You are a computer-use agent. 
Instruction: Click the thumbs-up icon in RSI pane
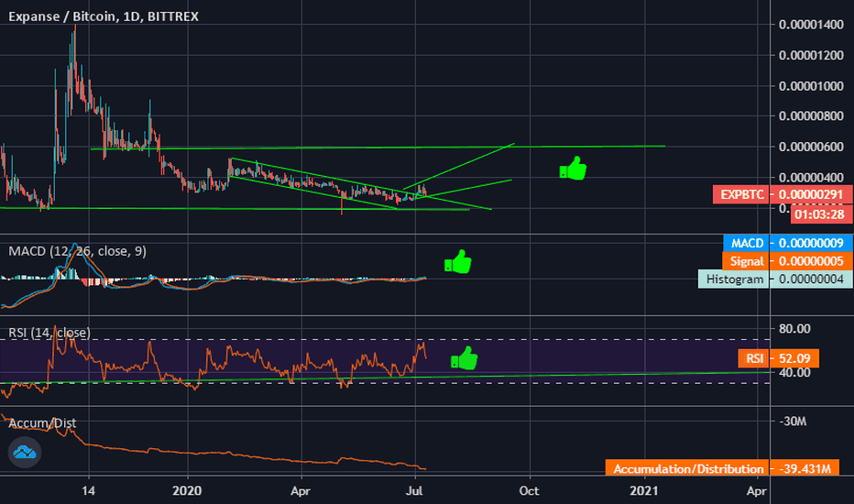pyautogui.click(x=464, y=358)
